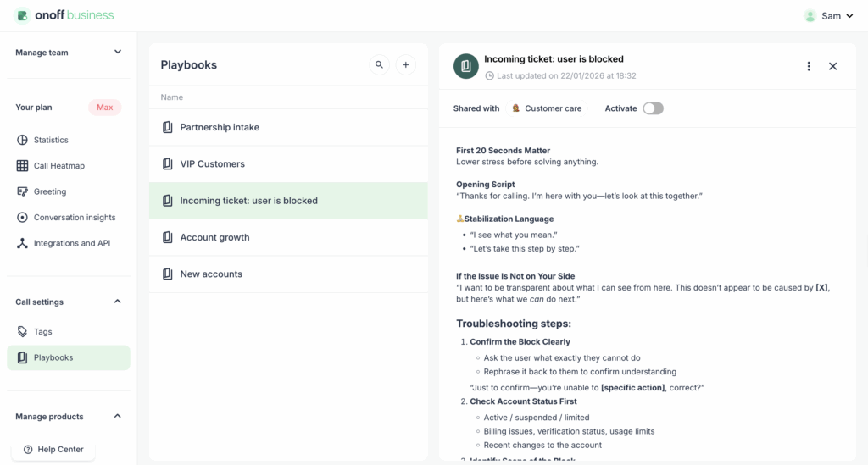Click the green playbook avatar icon
868x465 pixels.
(466, 66)
